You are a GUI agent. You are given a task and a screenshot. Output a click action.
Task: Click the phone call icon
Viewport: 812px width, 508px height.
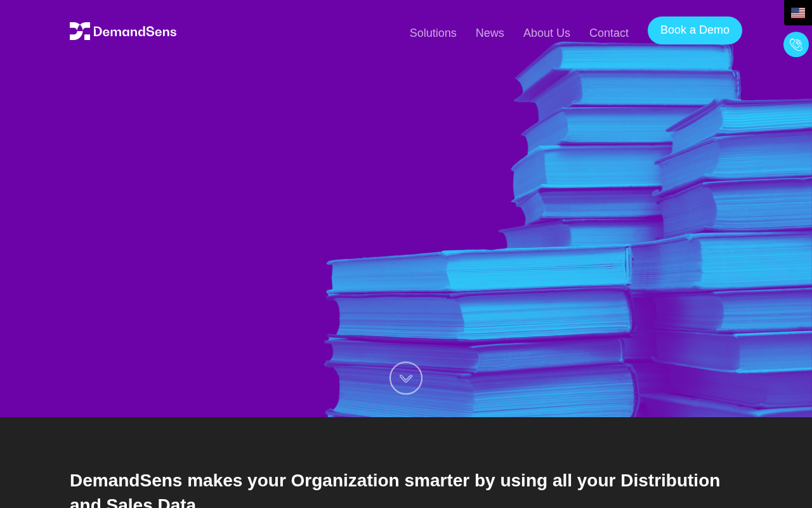tap(796, 44)
